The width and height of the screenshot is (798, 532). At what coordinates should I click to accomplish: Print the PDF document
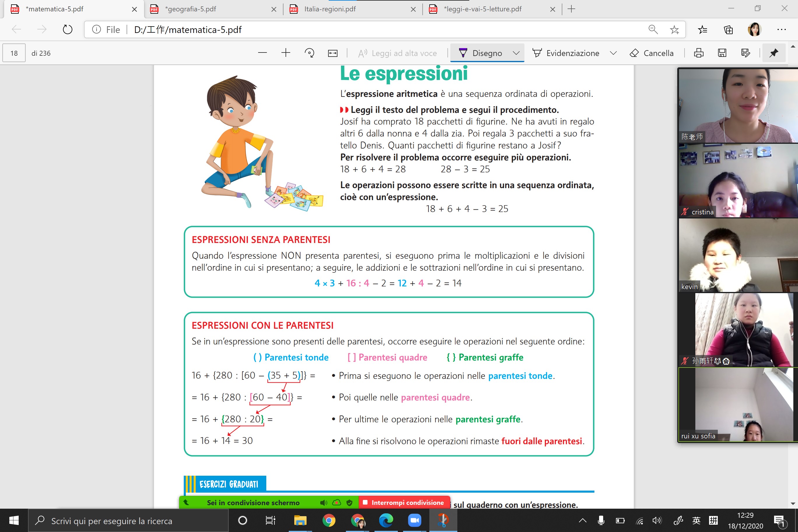(699, 53)
